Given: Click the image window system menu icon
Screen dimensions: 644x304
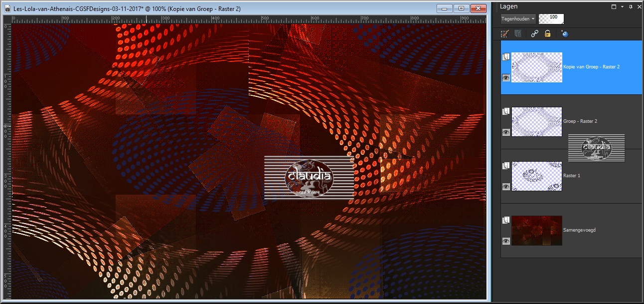Looking at the screenshot, I should click(x=7, y=8).
